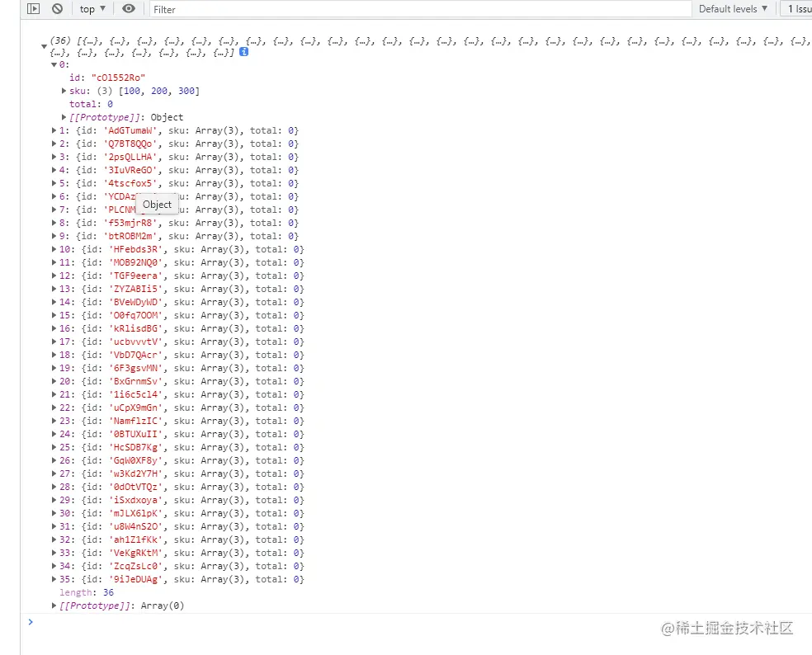Expand item 20 with id 'BxGrnmSv'

(x=54, y=381)
